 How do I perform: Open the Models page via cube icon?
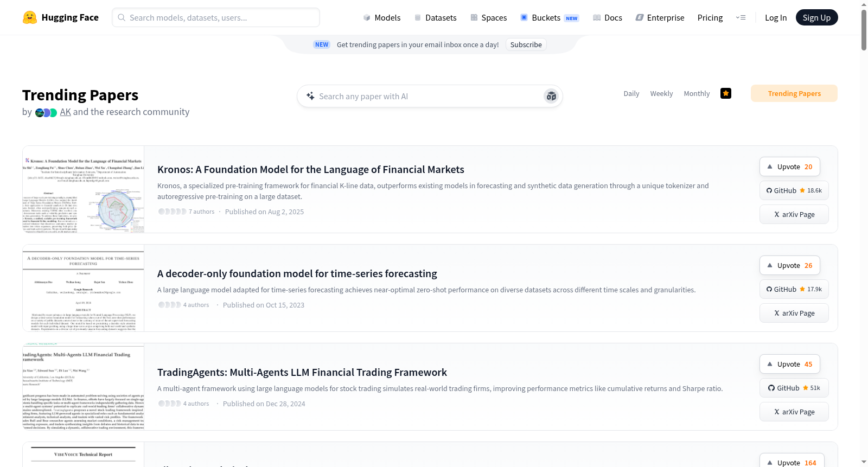[x=367, y=17]
